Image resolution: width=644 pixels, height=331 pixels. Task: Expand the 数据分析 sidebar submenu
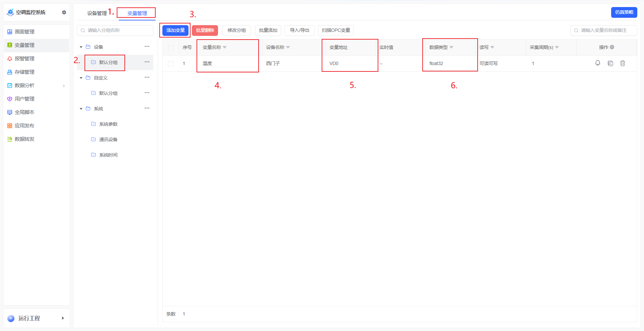pos(64,86)
